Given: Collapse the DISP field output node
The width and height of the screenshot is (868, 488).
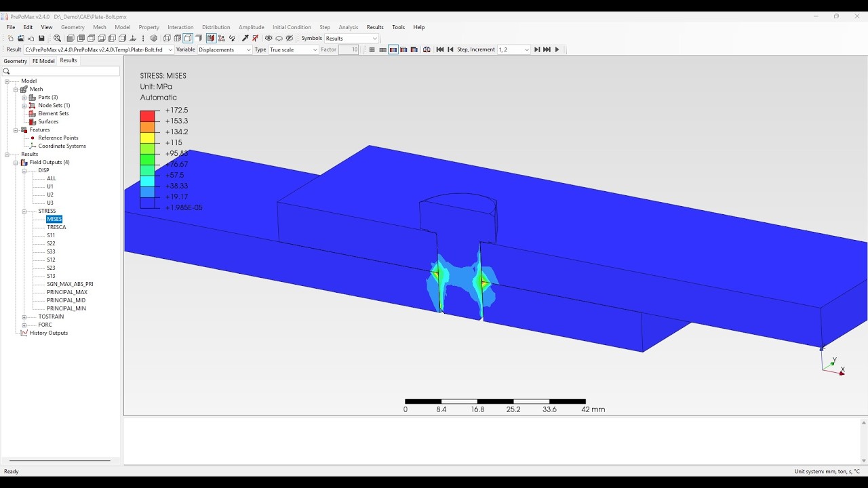Looking at the screenshot, I should point(24,171).
